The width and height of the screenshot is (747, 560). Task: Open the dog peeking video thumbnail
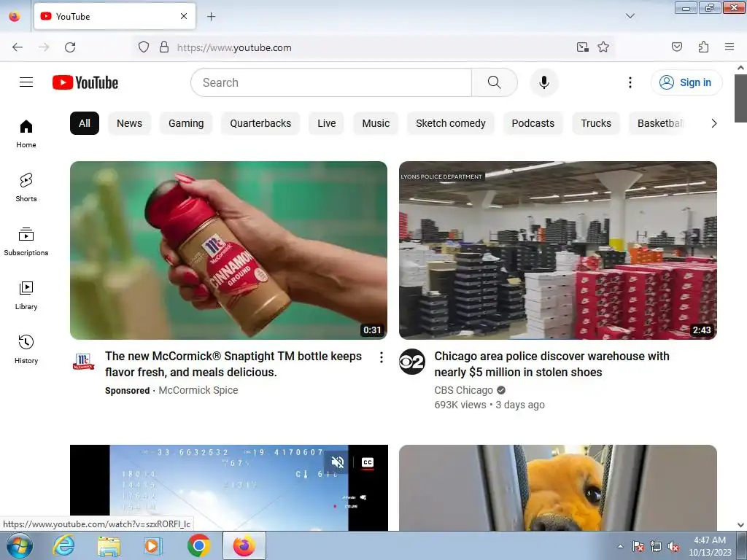[558, 488]
